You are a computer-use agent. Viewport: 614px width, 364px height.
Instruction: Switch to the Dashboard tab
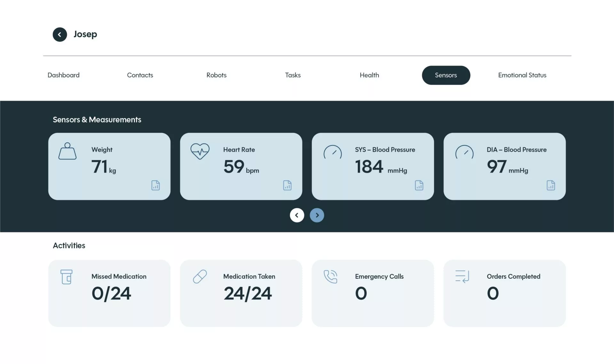[64, 75]
